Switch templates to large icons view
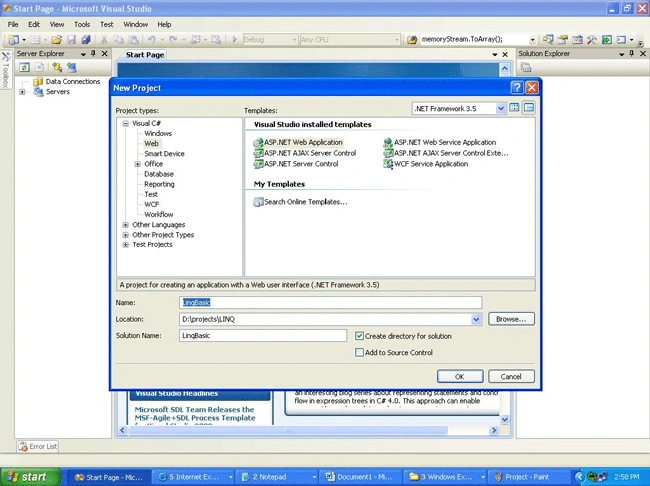This screenshot has width=650, height=486. (514, 108)
